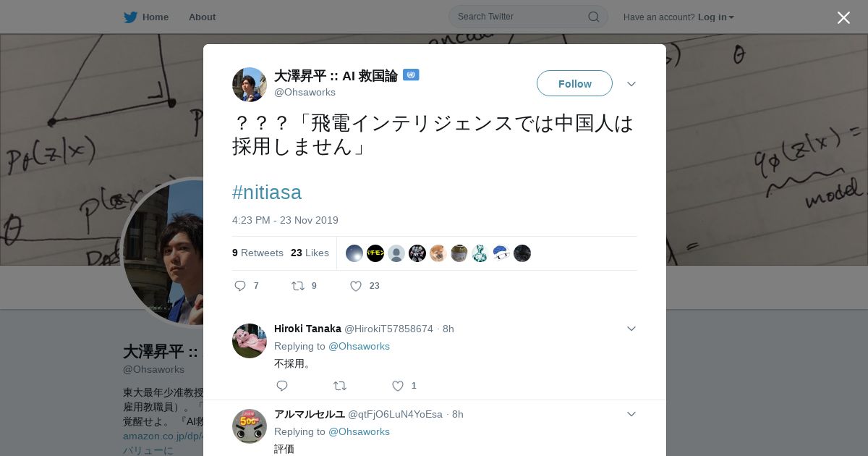Open main tweet options chevron

coord(631,84)
